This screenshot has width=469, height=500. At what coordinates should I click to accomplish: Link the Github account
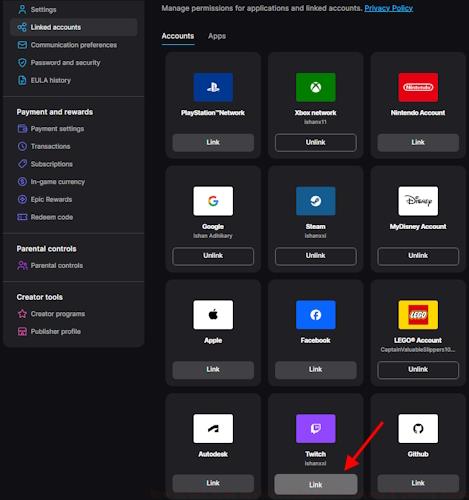click(418, 483)
